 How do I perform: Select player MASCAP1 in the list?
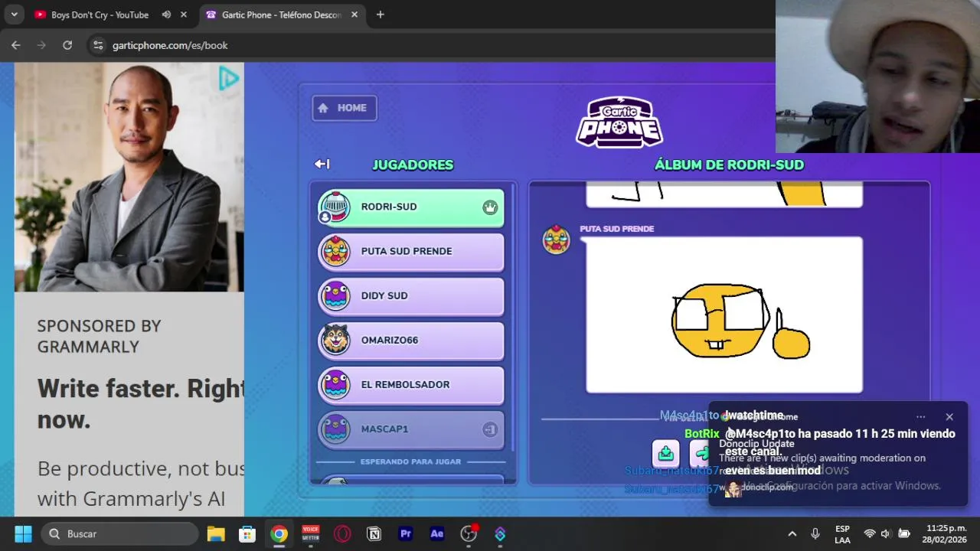click(x=411, y=429)
